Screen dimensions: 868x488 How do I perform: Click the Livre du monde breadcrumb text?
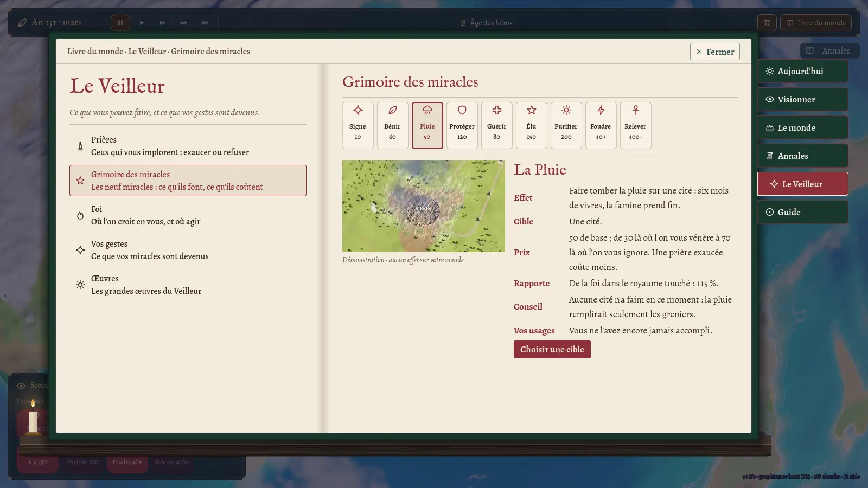point(95,52)
